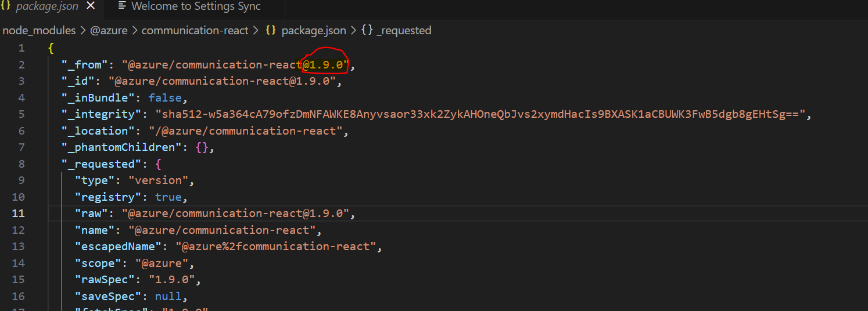Viewport: 868px width, 311px height.
Task: Click the "version" value
Action: pyautogui.click(x=158, y=180)
